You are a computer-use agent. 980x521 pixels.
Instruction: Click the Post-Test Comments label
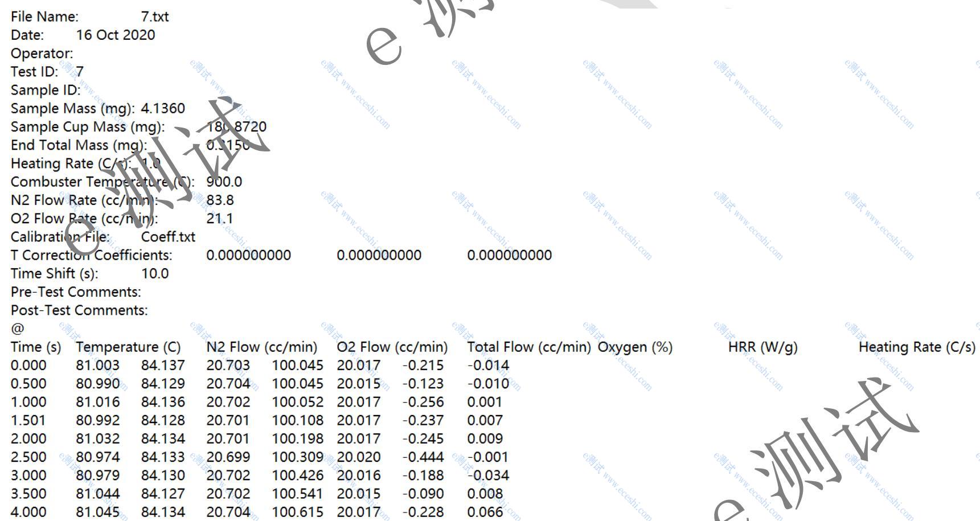pyautogui.click(x=79, y=310)
